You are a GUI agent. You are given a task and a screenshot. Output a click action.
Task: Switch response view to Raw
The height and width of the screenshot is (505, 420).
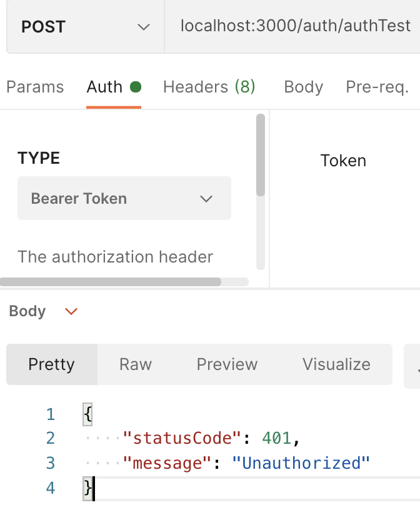point(136,364)
